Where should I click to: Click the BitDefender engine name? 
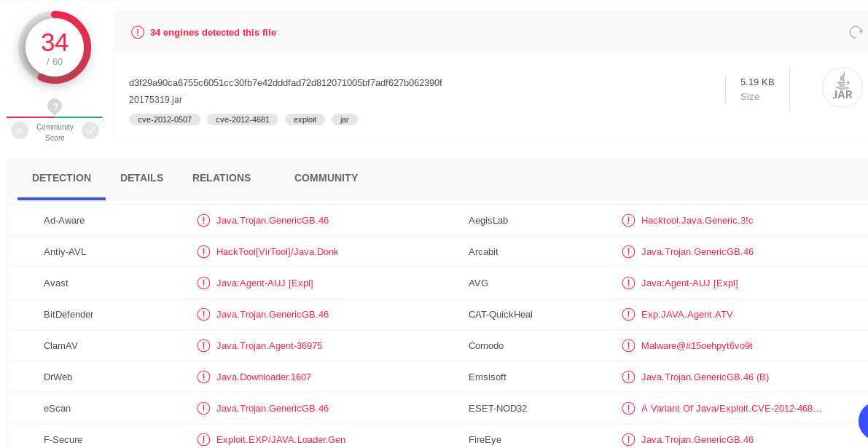[69, 314]
